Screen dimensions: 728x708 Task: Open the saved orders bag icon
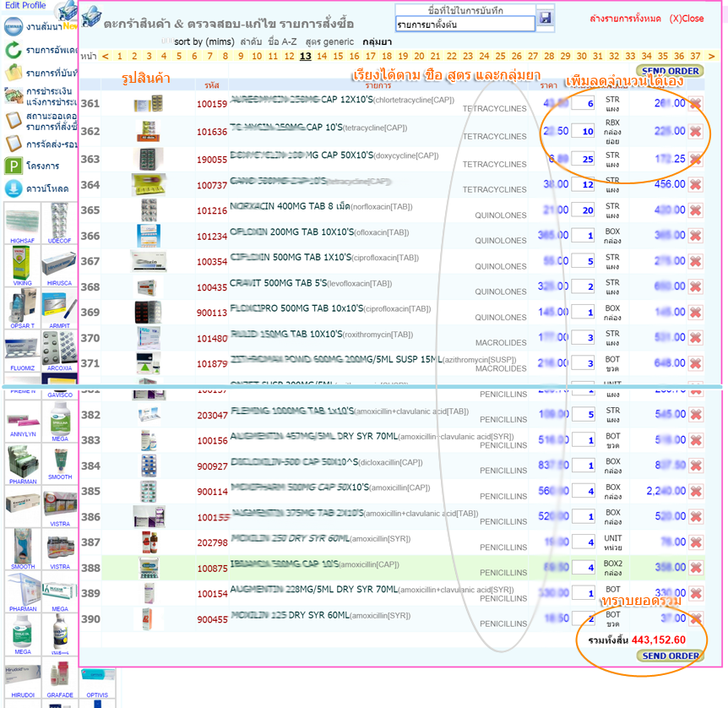[14, 73]
